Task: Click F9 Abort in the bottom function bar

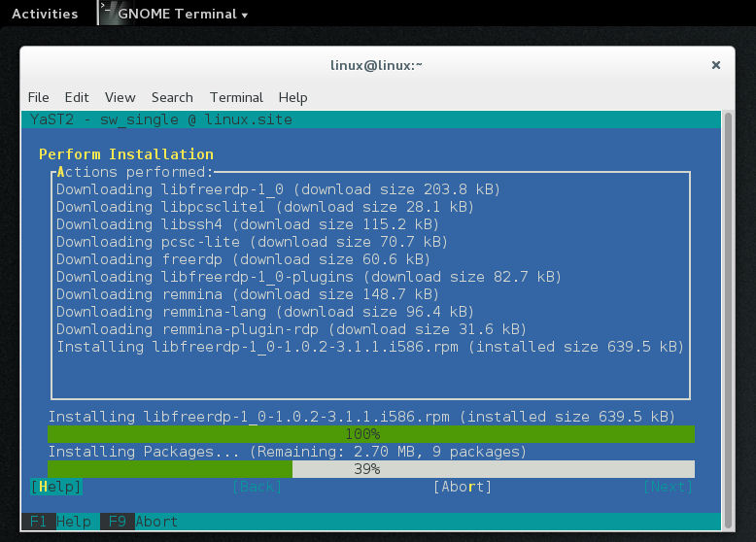Action: pyautogui.click(x=139, y=522)
